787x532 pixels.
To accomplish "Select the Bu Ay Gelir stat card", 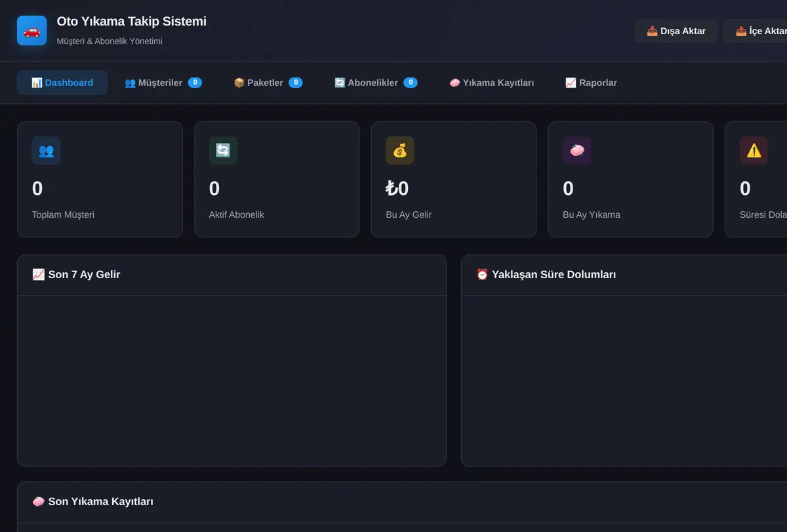I will [454, 179].
